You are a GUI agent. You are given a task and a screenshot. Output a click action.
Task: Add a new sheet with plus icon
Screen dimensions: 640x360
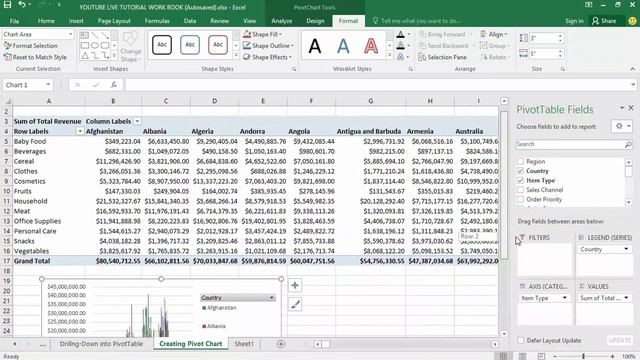(x=281, y=344)
